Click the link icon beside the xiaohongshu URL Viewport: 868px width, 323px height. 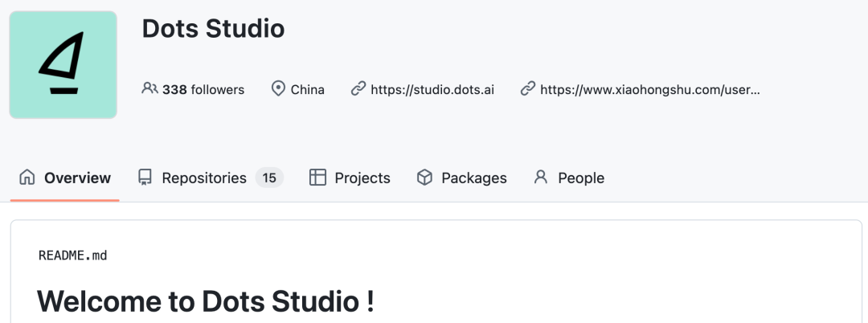[x=528, y=88]
